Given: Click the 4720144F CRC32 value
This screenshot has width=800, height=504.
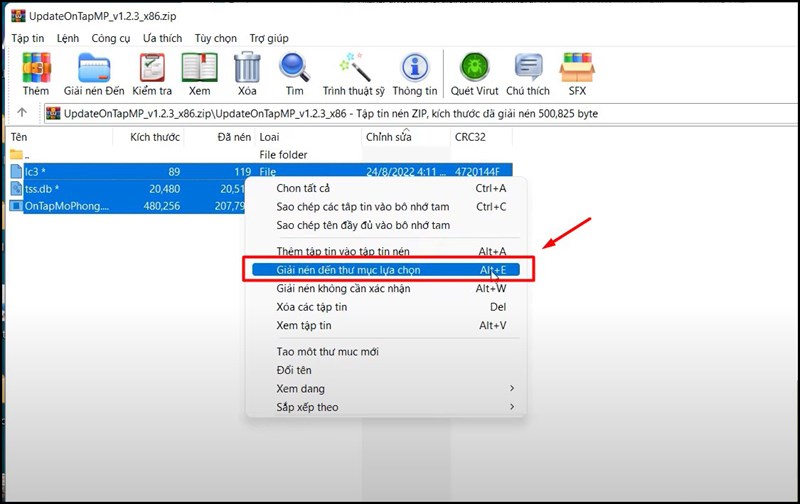Looking at the screenshot, I should (477, 171).
